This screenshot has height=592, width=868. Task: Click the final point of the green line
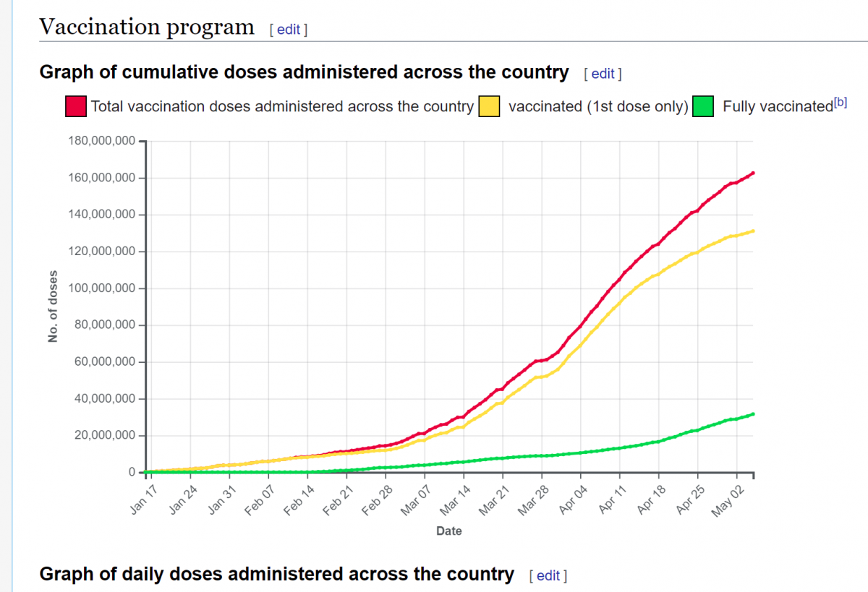point(753,414)
